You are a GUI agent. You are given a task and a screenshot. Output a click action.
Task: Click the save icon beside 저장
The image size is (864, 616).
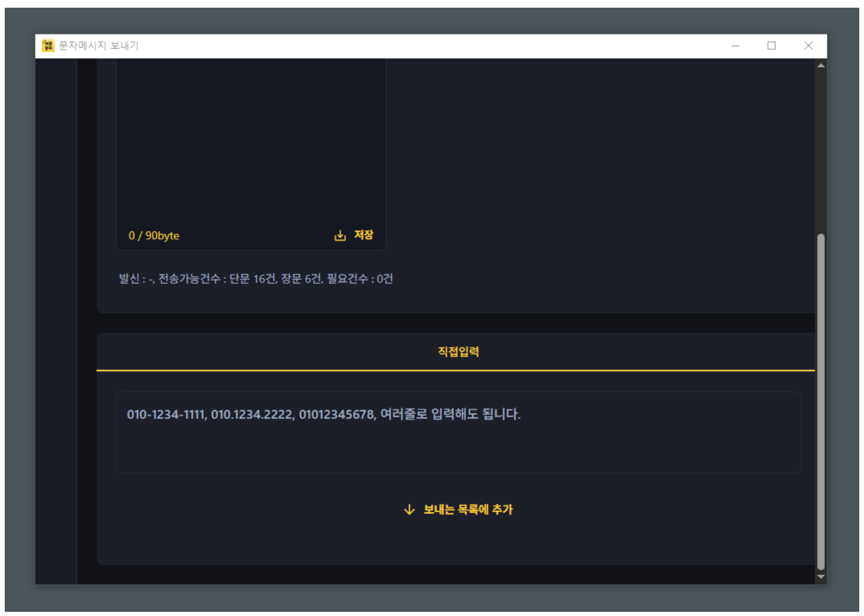point(340,236)
